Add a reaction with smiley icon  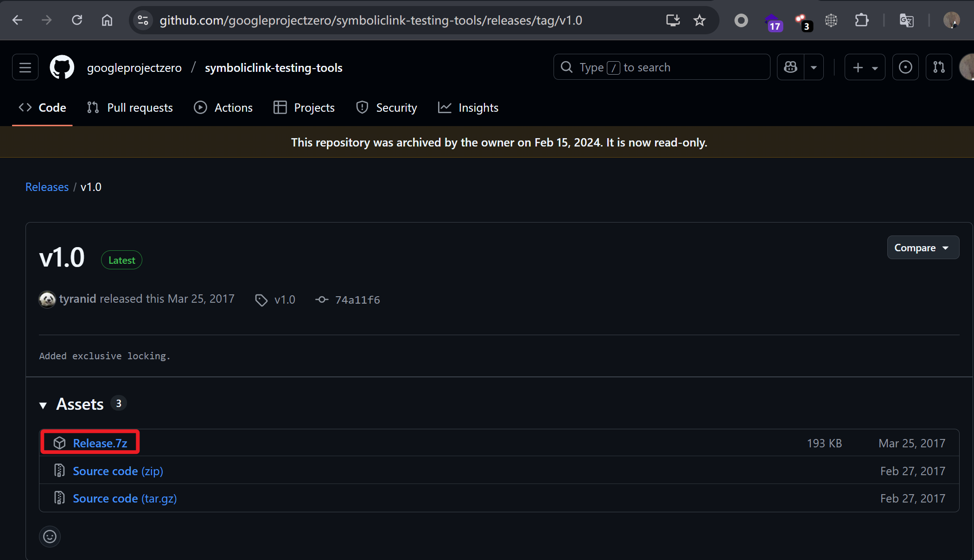[x=50, y=536]
